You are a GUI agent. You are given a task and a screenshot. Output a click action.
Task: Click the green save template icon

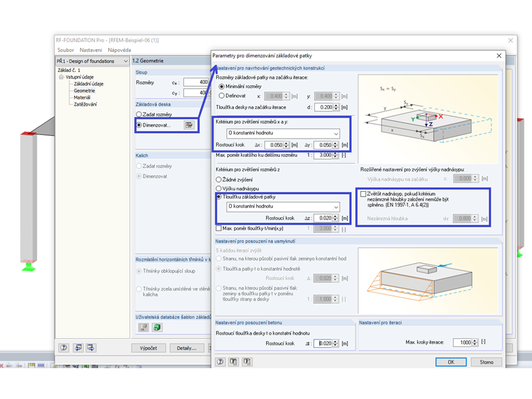(x=157, y=327)
